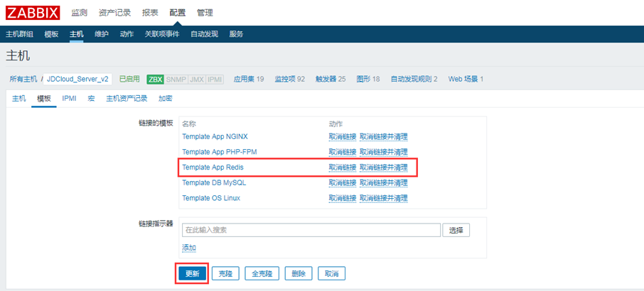
Task: Open Template DB MySQL link
Action: pyautogui.click(x=214, y=183)
